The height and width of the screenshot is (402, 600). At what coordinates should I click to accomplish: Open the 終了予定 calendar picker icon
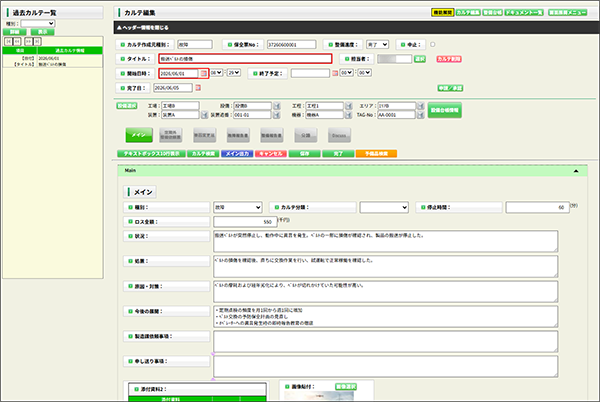(335, 73)
